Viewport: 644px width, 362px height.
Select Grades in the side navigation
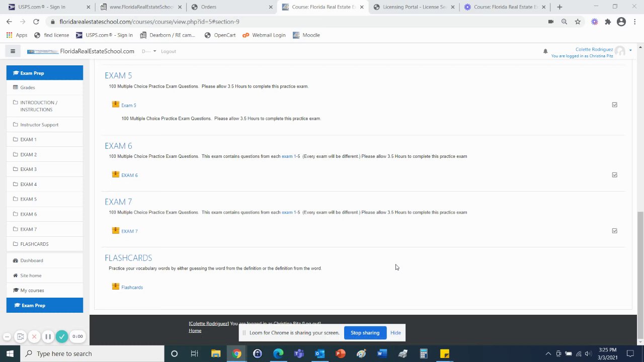[45, 87]
